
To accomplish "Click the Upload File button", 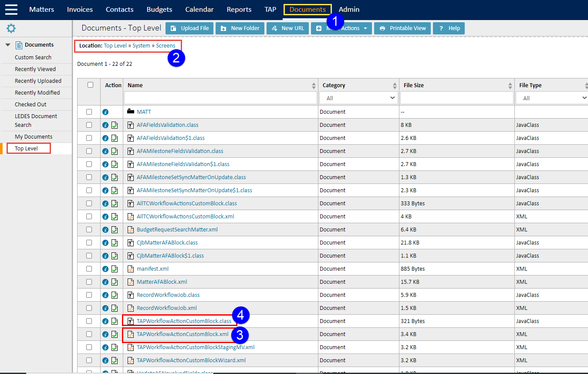I will (189, 28).
